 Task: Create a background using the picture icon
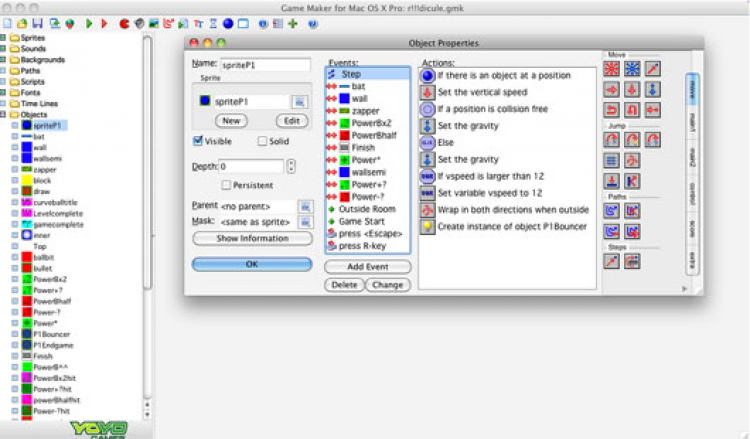(x=154, y=23)
